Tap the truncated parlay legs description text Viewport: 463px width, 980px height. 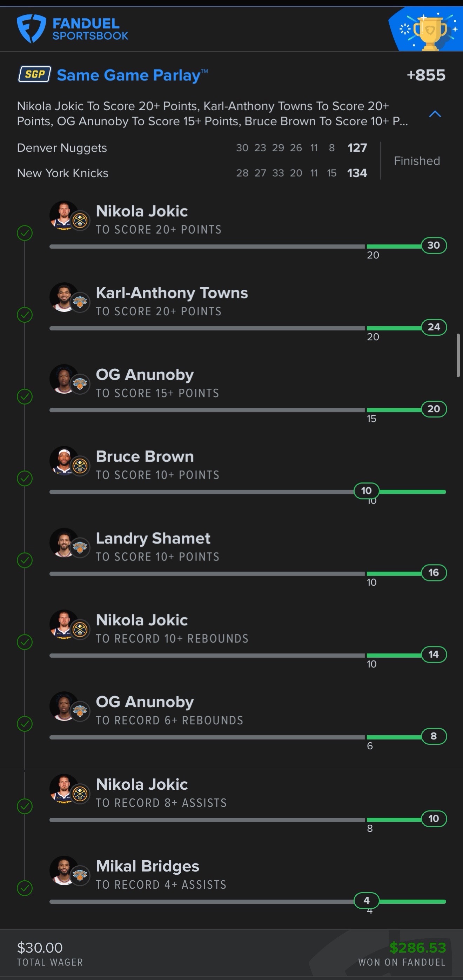(x=212, y=113)
